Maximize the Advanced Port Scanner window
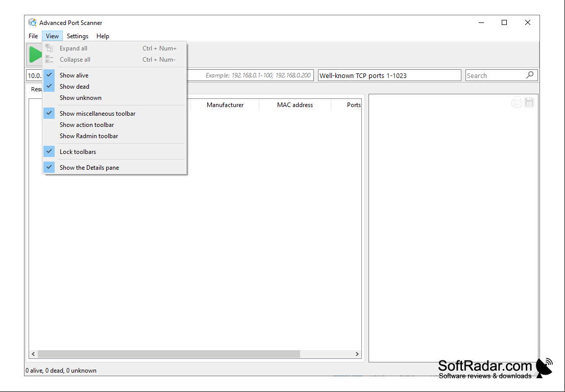Screen dimensions: 565x392 point(504,22)
